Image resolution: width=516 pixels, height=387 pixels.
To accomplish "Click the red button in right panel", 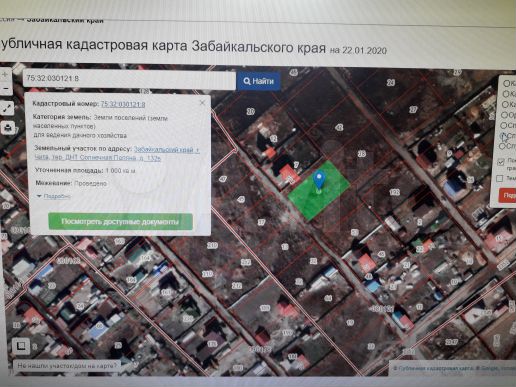I will (507, 195).
